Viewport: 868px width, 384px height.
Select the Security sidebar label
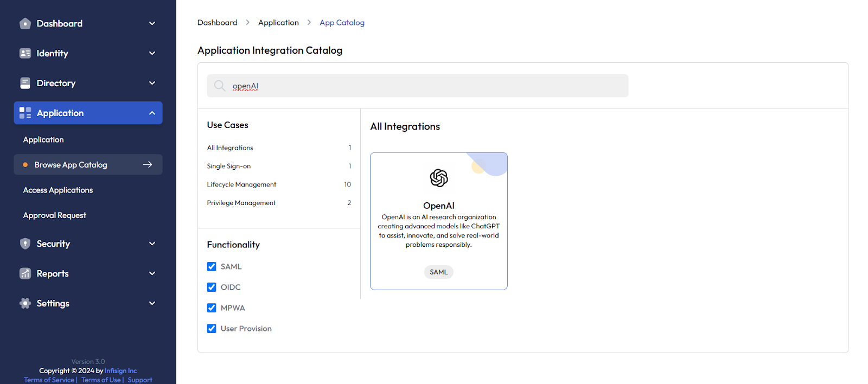point(53,244)
